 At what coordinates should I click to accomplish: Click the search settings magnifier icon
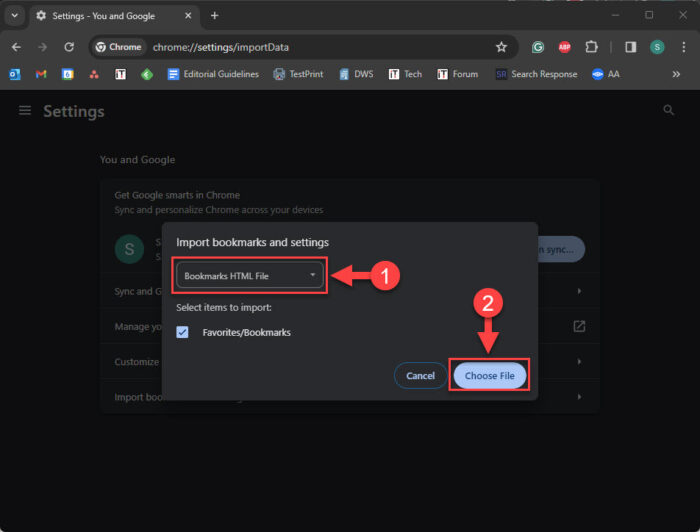(668, 110)
